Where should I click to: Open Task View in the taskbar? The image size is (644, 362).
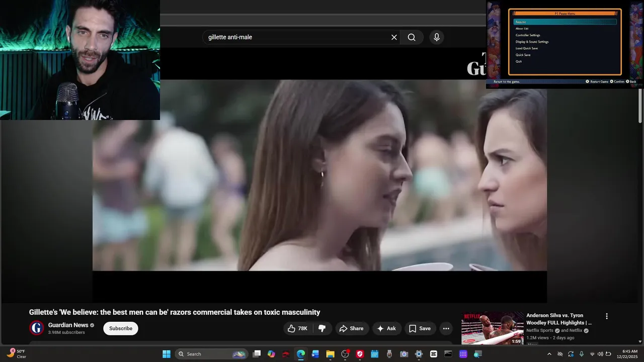click(257, 354)
